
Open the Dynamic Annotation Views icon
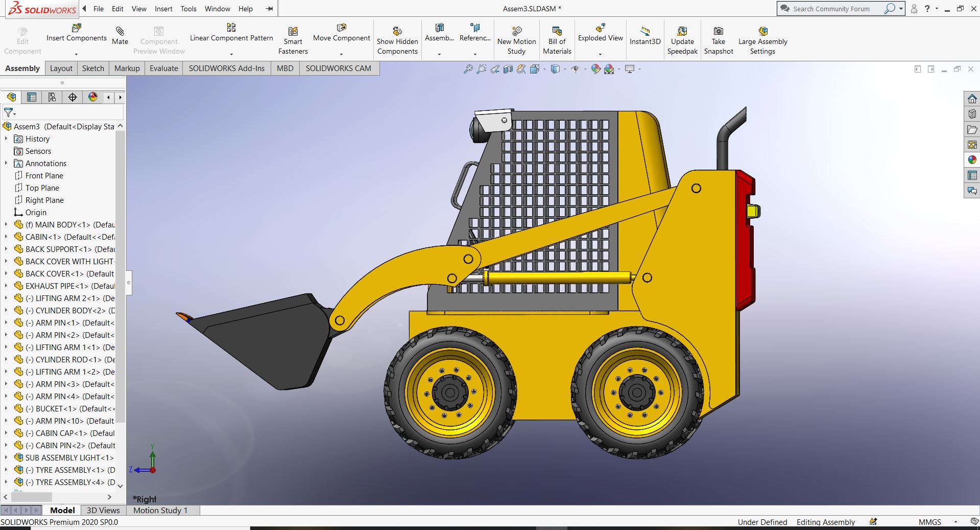521,69
